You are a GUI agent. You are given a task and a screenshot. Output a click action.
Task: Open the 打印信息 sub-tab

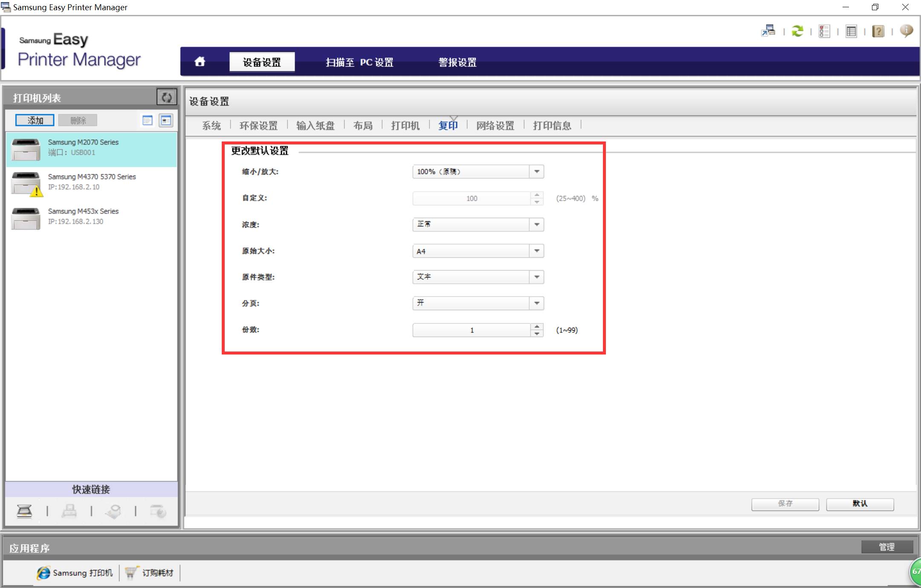(552, 125)
